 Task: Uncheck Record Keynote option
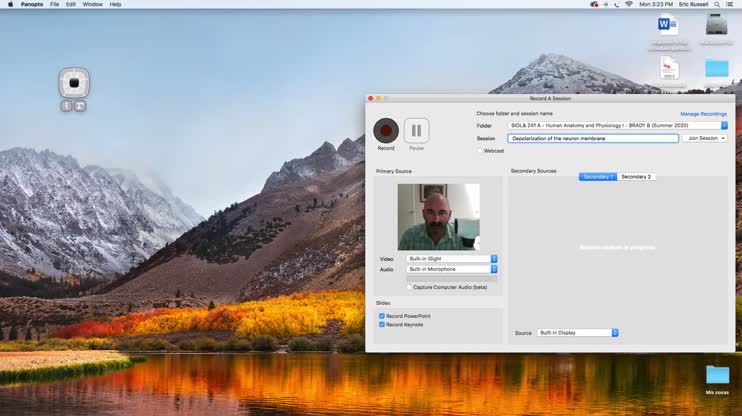tap(382, 324)
